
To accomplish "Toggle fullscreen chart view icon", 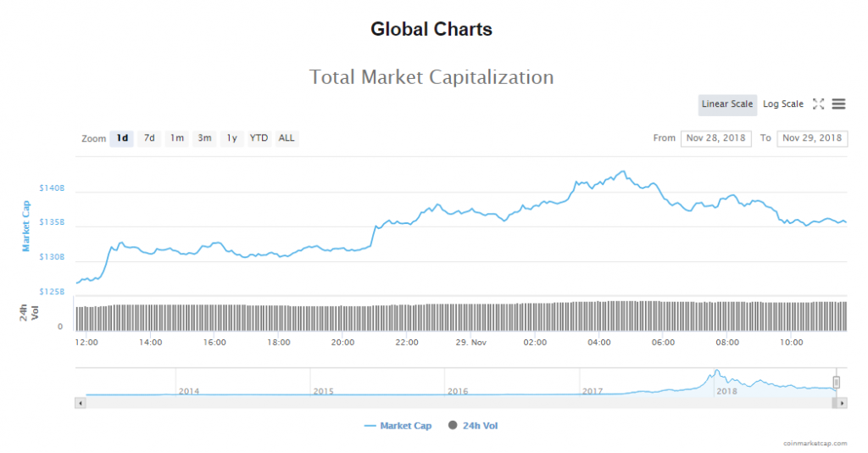I will [818, 104].
